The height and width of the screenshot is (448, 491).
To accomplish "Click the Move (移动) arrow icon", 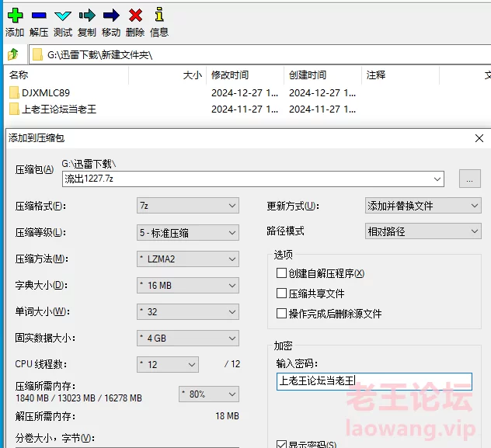I will [111, 15].
